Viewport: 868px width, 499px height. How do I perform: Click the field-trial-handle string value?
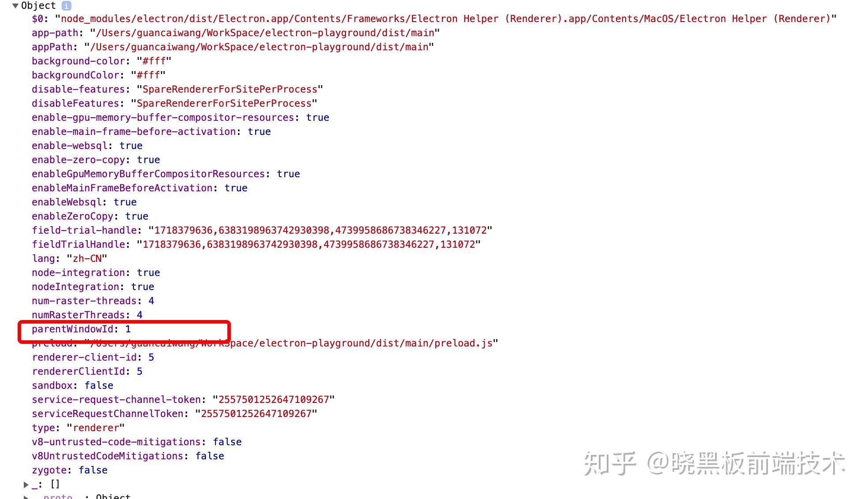point(320,230)
